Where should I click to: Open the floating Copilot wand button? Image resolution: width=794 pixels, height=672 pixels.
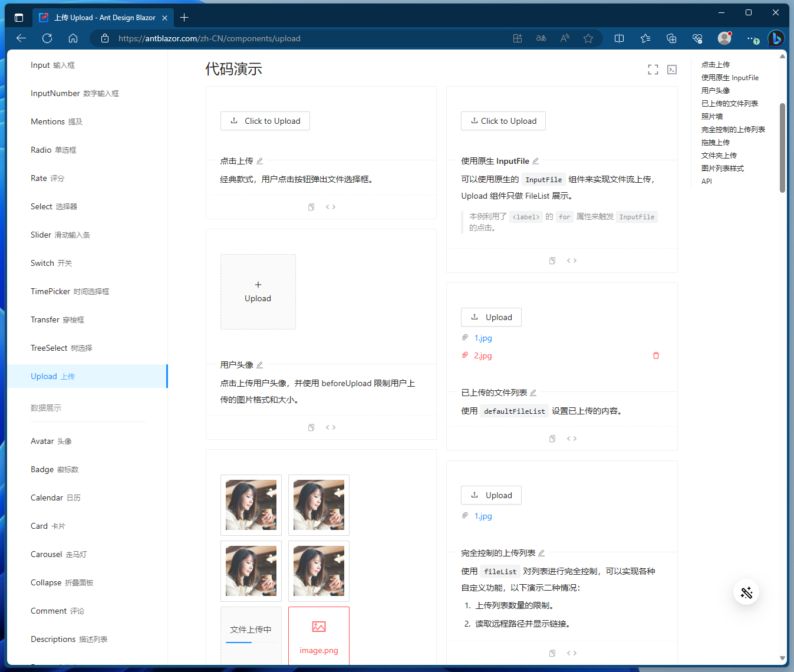(746, 592)
